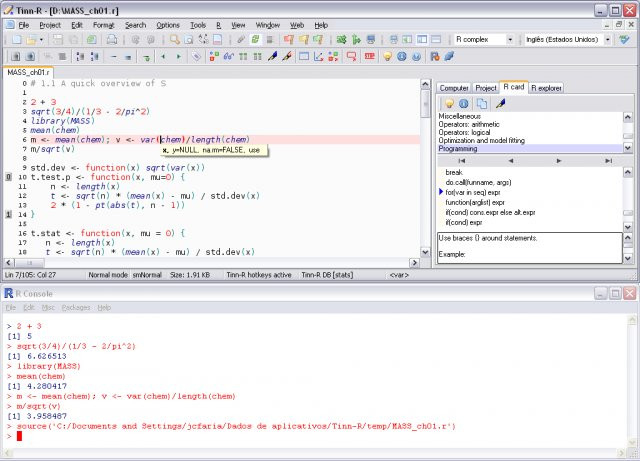
Task: Click the light bulb icon in R card panel
Action: click(449, 104)
